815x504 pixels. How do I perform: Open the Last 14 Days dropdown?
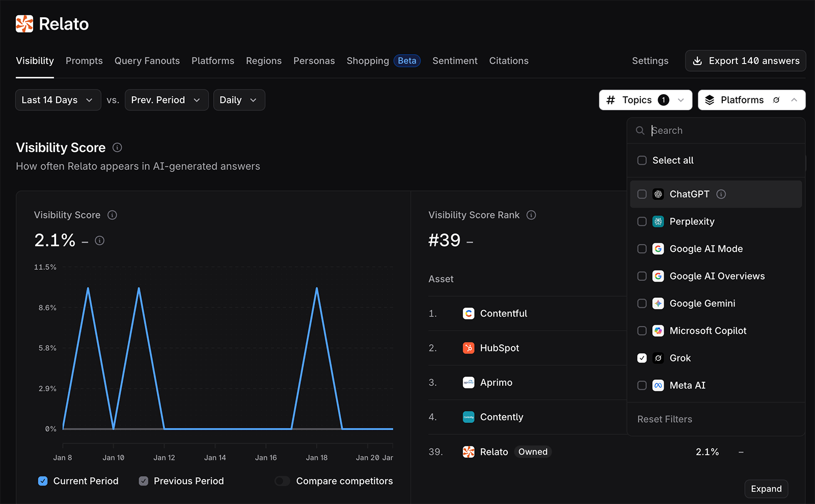point(58,100)
